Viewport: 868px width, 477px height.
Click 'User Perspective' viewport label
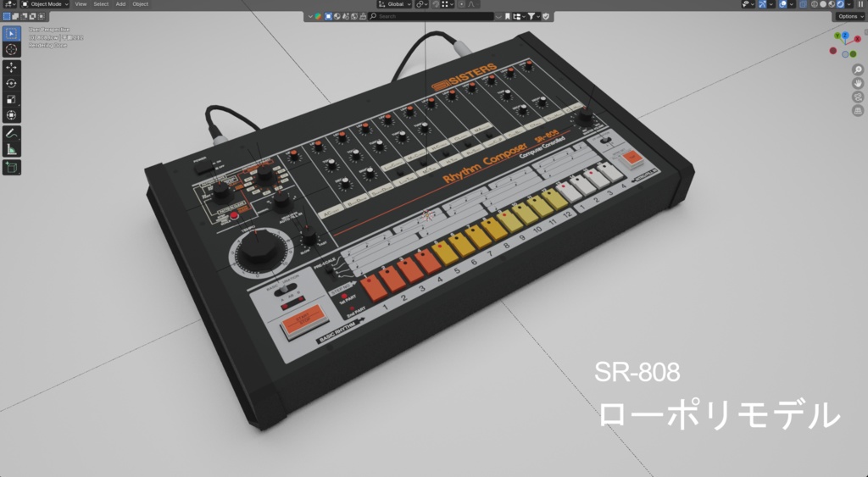pos(49,30)
